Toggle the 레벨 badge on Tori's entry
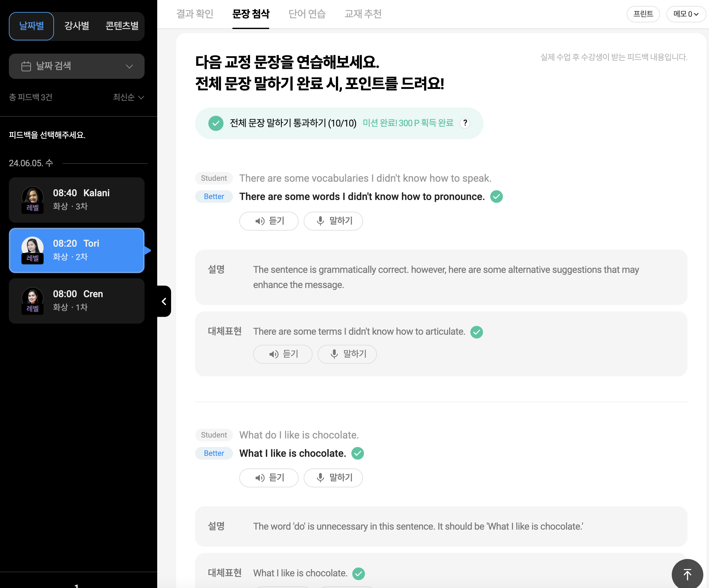This screenshot has height=588, width=709. (x=33, y=258)
